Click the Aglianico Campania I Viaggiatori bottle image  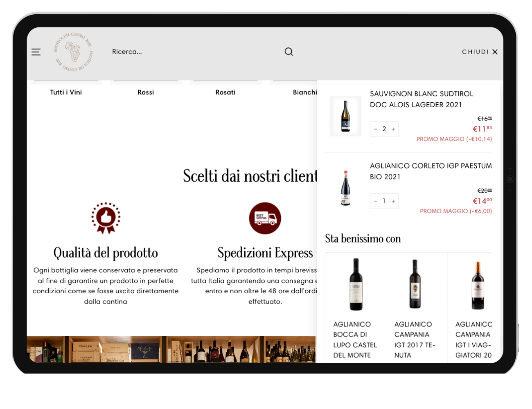point(478,285)
